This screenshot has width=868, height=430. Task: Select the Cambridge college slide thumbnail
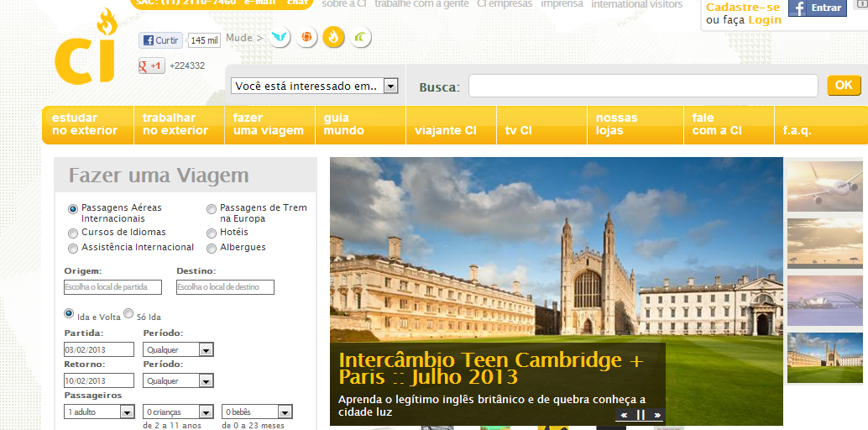pos(825,358)
